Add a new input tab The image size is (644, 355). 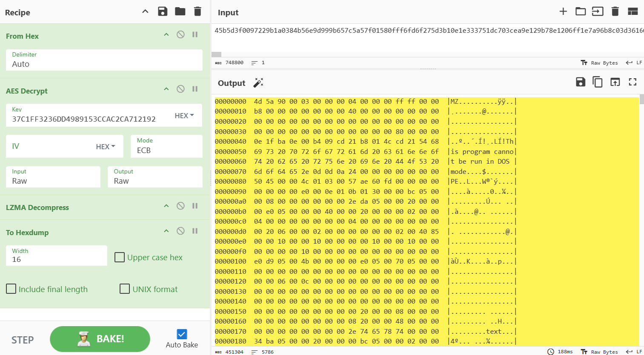(x=563, y=11)
